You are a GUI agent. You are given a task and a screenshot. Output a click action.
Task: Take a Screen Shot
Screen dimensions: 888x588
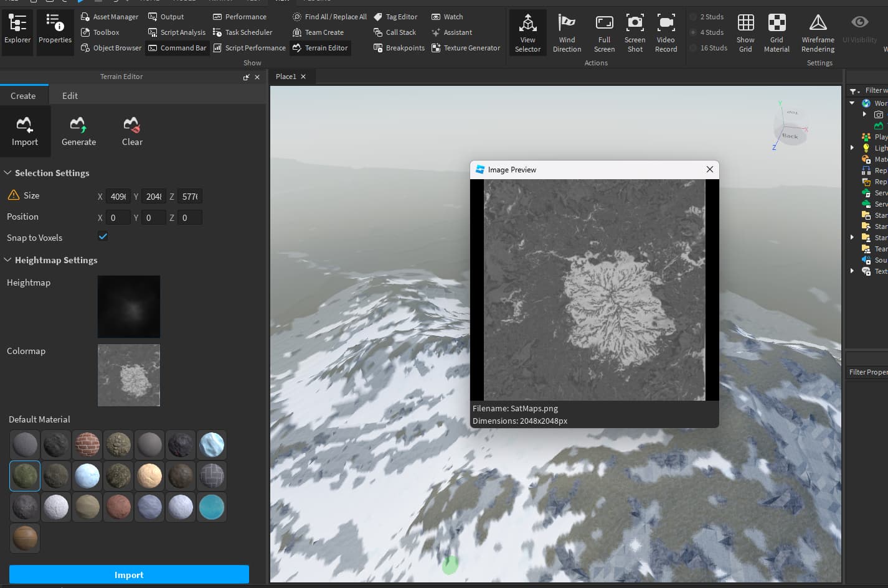pos(635,32)
